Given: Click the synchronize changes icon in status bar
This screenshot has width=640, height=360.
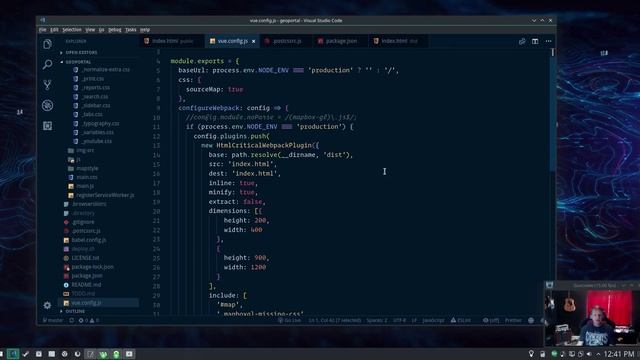Looking at the screenshot, I should point(71,320).
